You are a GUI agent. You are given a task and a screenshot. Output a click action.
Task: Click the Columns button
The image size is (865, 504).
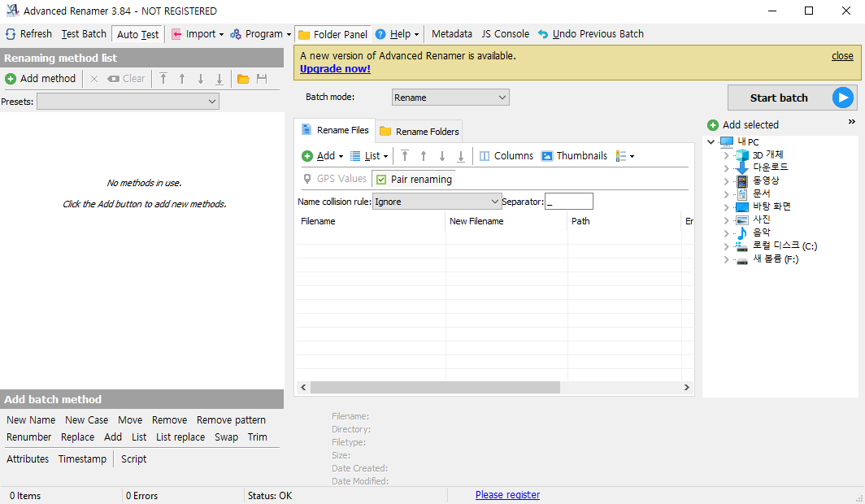tap(506, 156)
